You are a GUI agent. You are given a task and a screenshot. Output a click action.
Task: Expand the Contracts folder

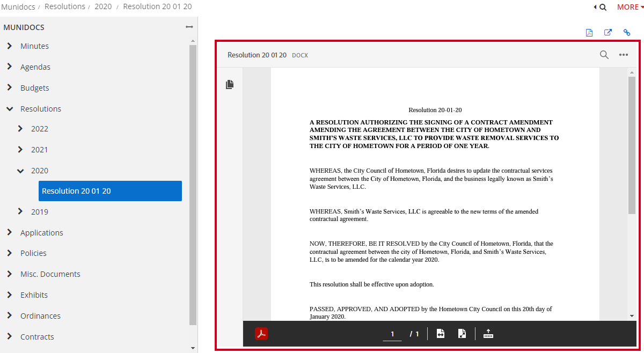tap(10, 336)
